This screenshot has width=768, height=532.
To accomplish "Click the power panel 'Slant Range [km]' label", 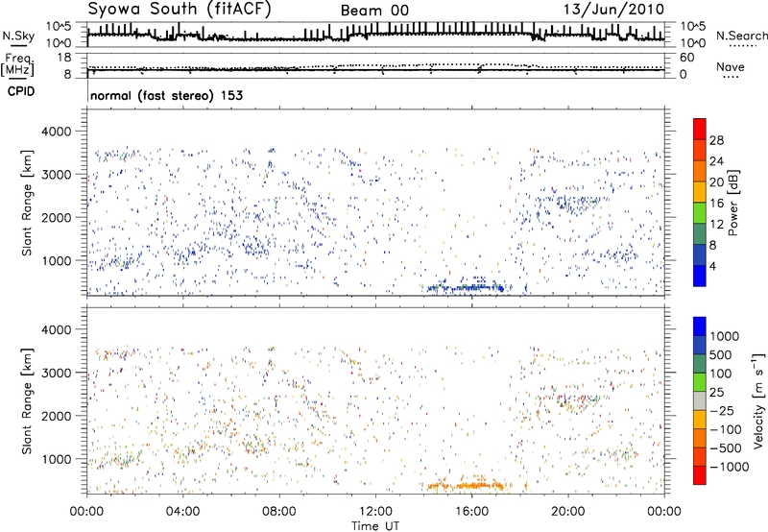I will [x=28, y=203].
